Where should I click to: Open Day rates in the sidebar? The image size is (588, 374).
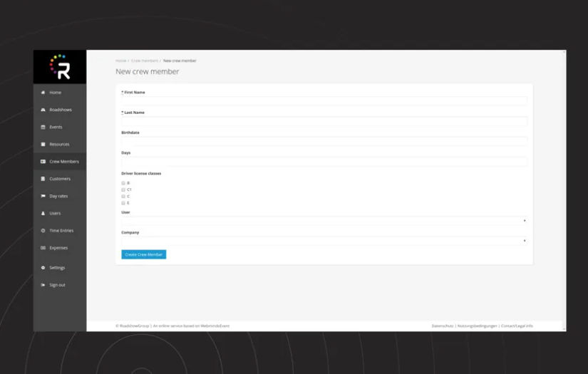tap(60, 196)
